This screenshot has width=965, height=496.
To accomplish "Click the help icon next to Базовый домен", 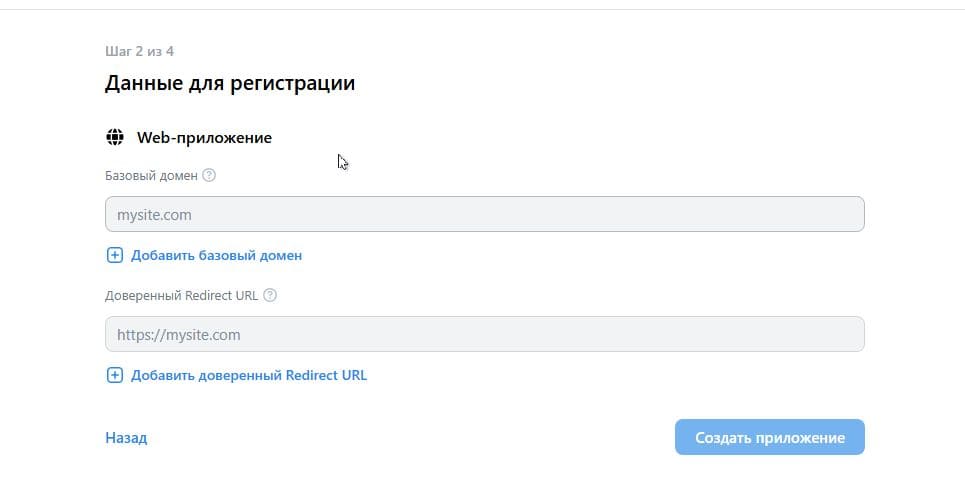I will pos(209,175).
